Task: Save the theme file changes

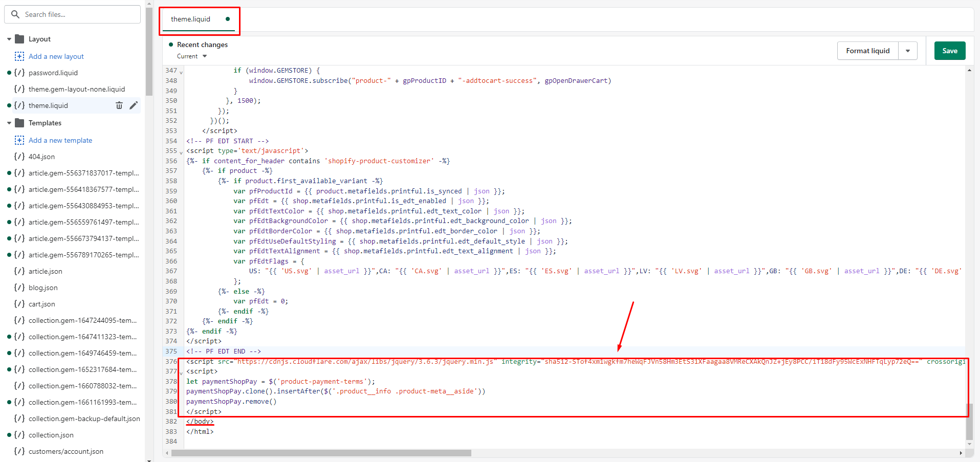Action: (950, 51)
